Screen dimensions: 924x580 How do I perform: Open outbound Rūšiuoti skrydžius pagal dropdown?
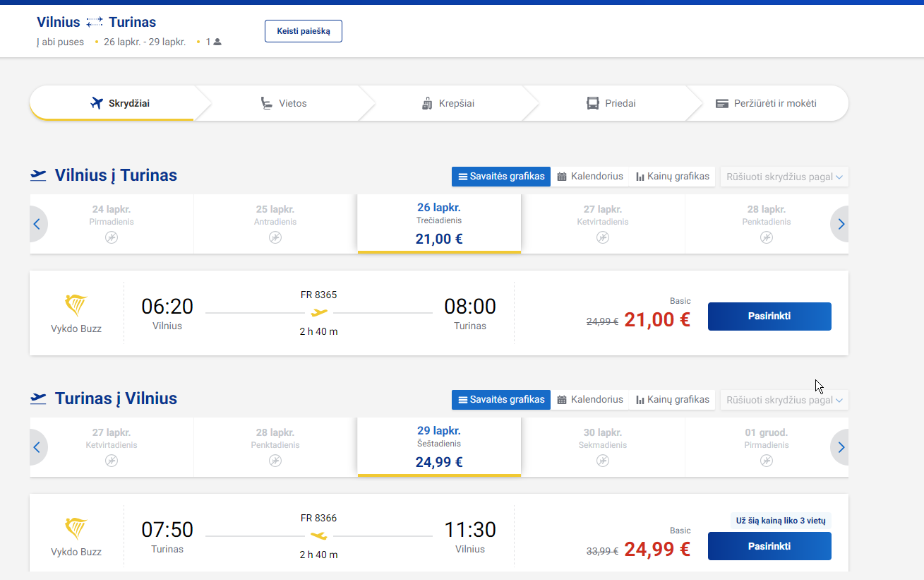tap(784, 177)
